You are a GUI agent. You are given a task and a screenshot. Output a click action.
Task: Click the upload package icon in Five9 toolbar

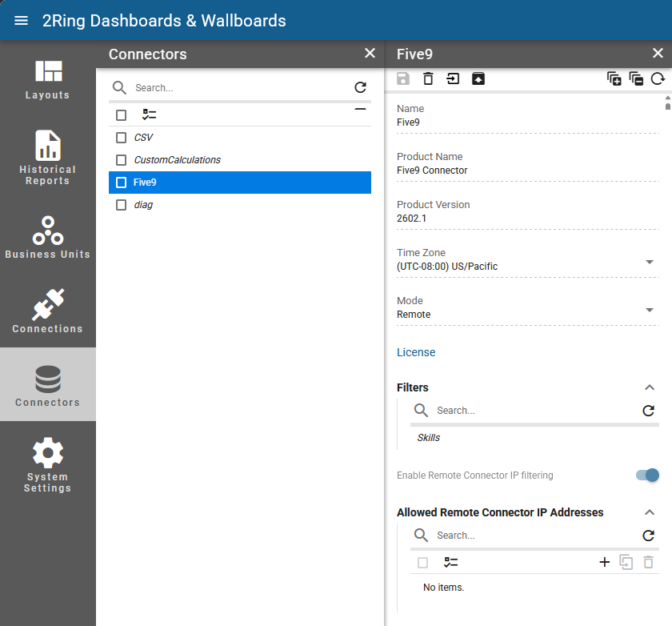pyautogui.click(x=478, y=79)
